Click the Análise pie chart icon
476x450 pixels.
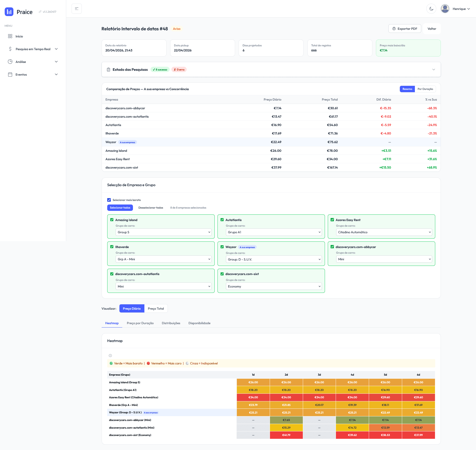pos(10,62)
